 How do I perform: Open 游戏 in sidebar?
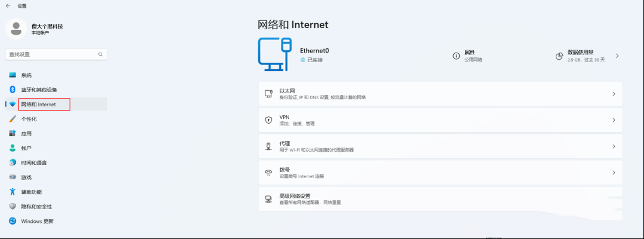pos(56,177)
